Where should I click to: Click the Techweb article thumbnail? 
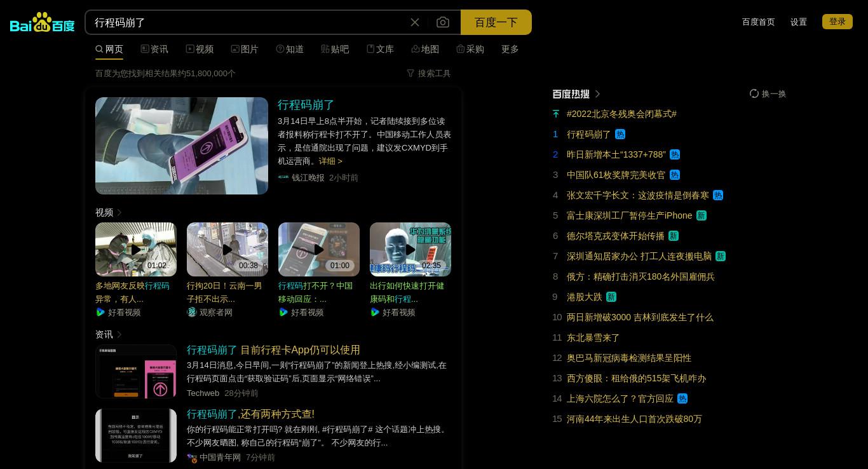(136, 372)
